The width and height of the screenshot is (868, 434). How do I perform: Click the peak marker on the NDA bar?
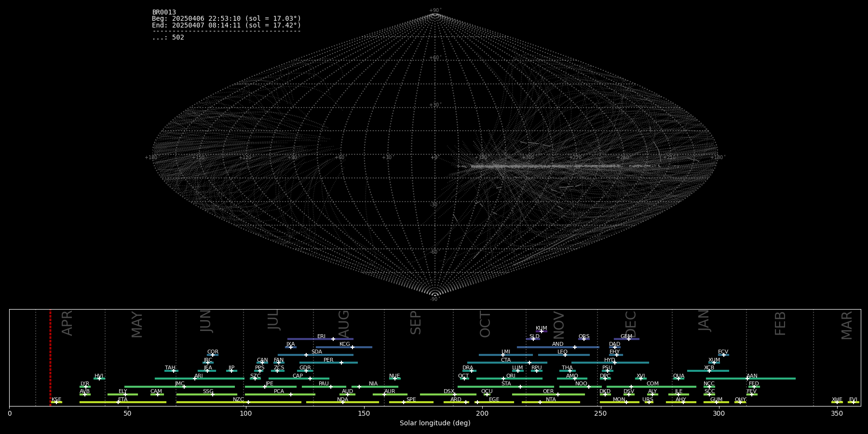[x=343, y=402]
